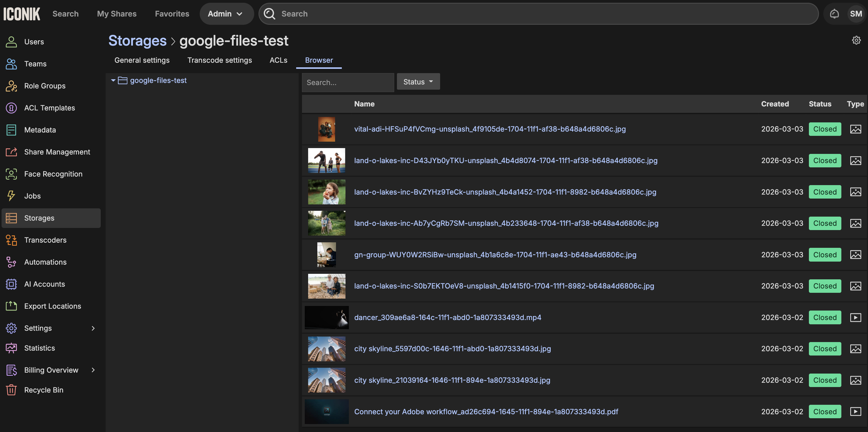This screenshot has height=432, width=868.
Task: Click the Export Locations icon
Action: [11, 306]
